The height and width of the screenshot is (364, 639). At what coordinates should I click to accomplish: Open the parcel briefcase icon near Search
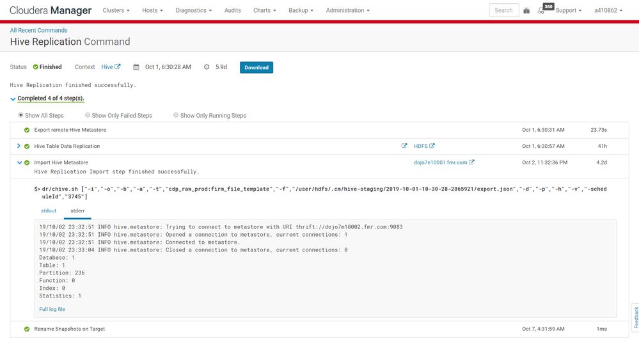click(526, 11)
